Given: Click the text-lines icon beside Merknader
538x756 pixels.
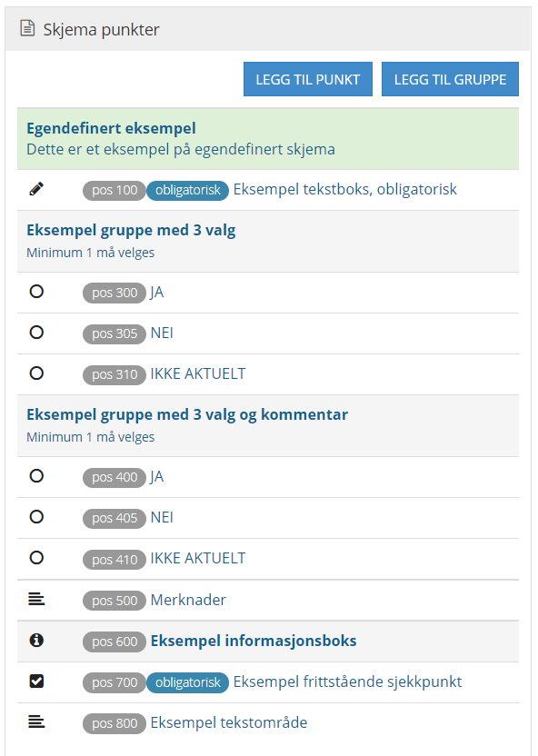Looking at the screenshot, I should click(x=36, y=600).
